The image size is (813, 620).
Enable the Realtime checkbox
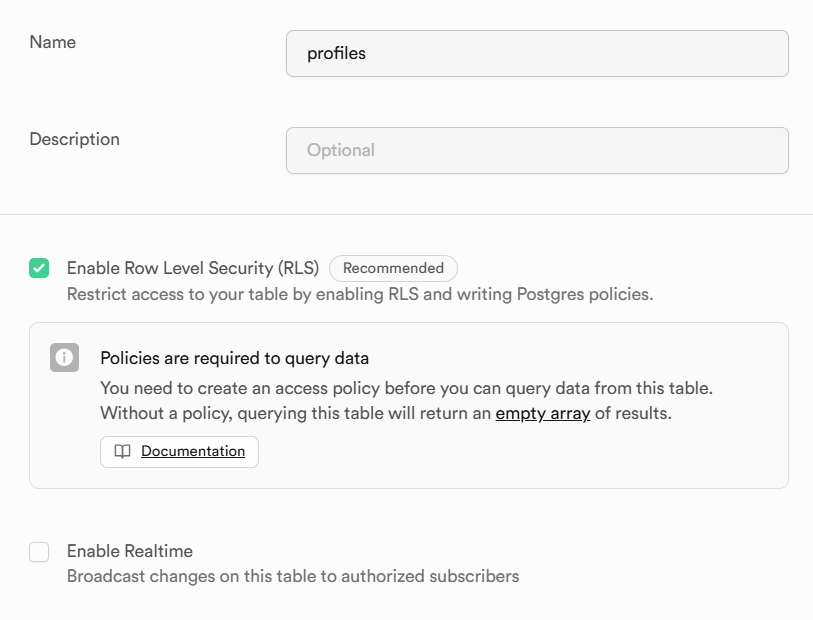tap(39, 552)
